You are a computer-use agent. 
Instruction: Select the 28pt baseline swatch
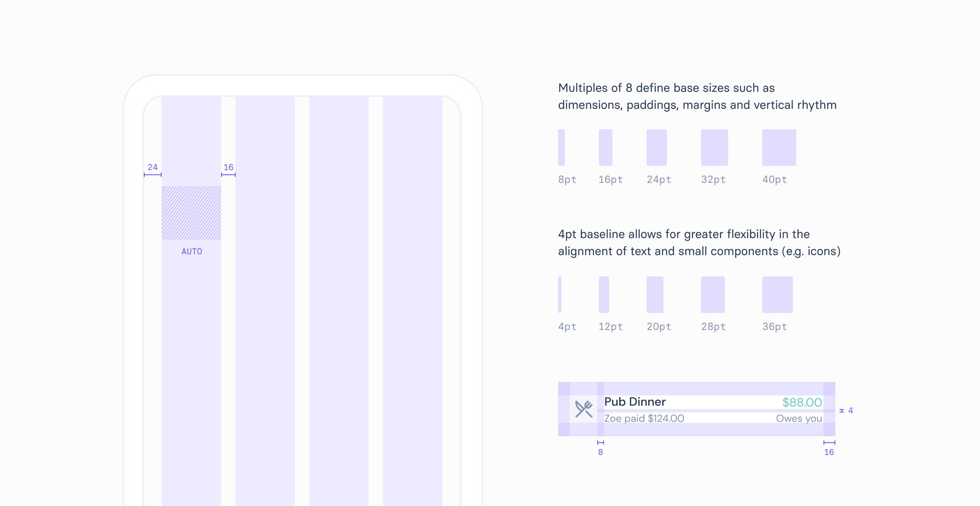pos(712,295)
